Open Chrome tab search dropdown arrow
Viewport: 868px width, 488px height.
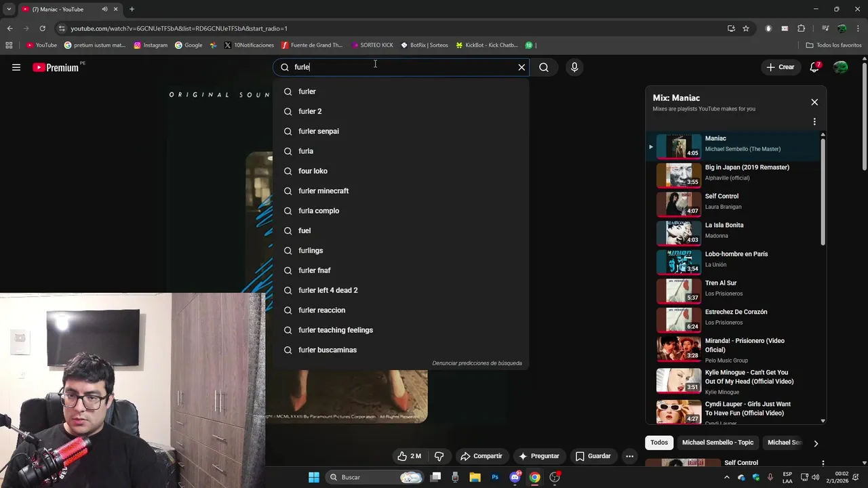9,9
